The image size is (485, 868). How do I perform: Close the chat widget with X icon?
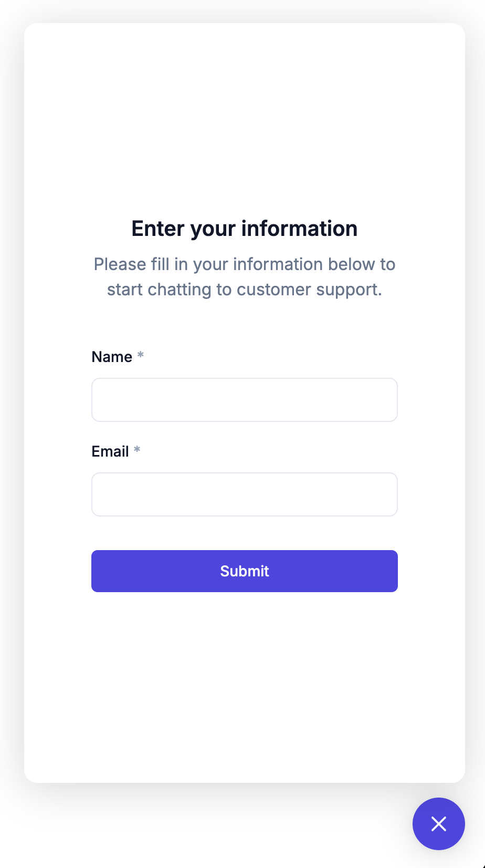point(438,823)
